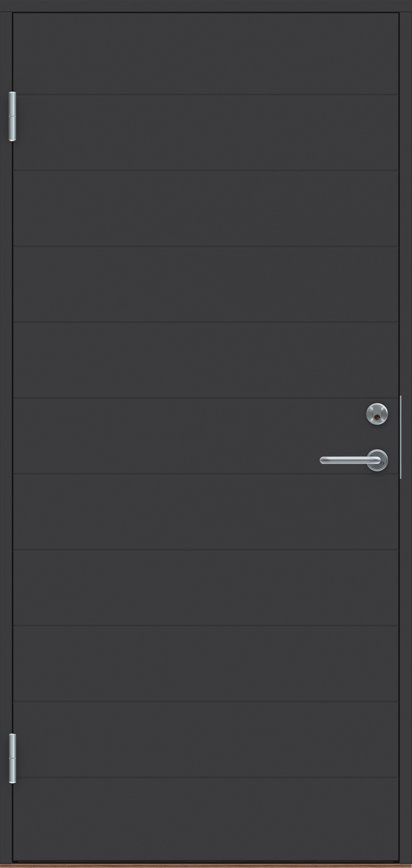
Task: Click the top door frame header
Action: (x=206, y=6)
